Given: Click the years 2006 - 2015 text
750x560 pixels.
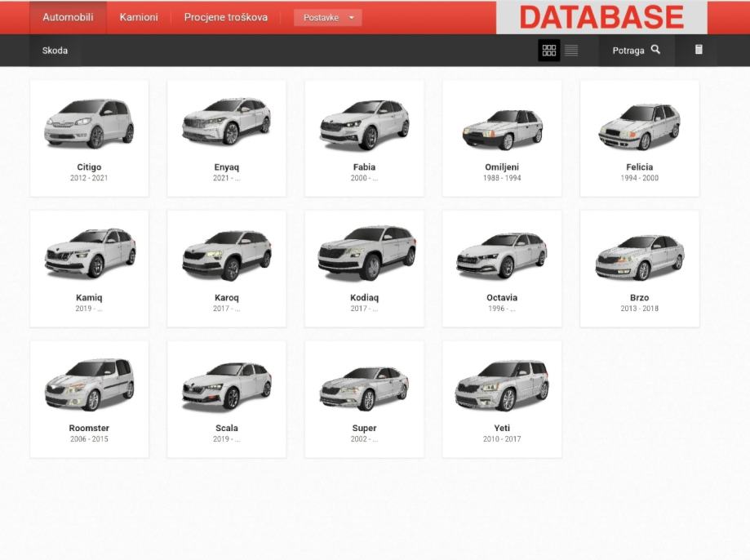Looking at the screenshot, I should coord(89,439).
